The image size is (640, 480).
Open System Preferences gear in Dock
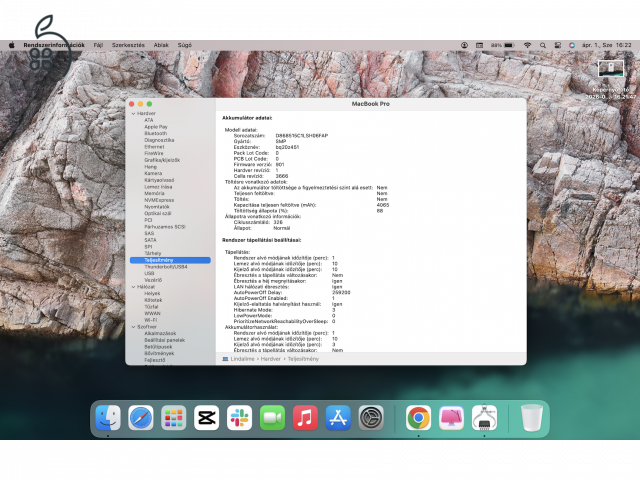(371, 418)
